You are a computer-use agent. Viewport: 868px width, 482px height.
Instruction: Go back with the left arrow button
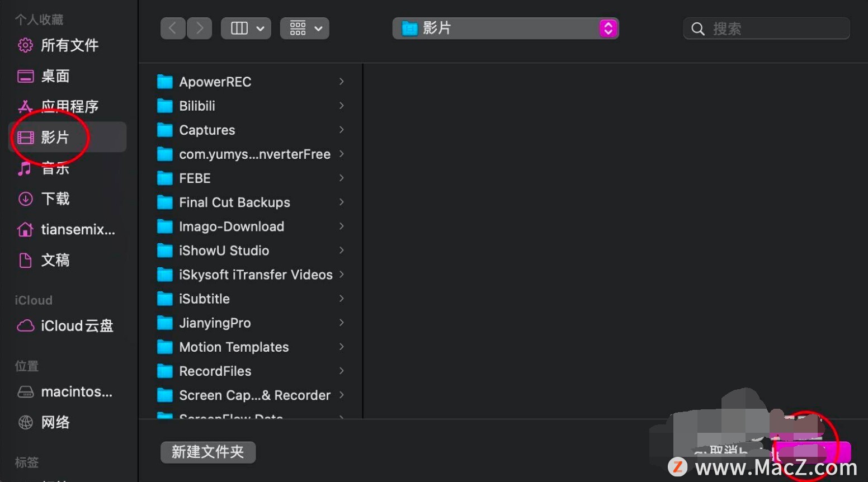(x=173, y=29)
